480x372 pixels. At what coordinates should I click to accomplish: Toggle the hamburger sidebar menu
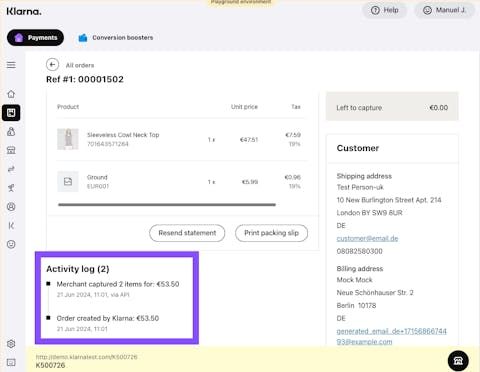(x=11, y=65)
